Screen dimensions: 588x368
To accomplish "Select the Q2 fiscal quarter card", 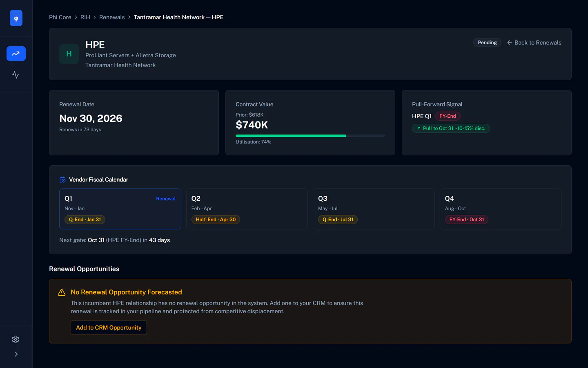I will coord(247,209).
